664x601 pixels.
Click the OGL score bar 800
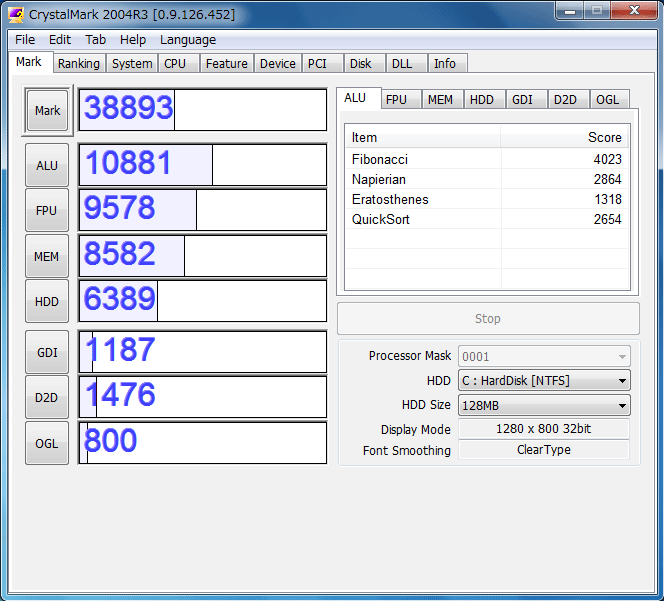(203, 443)
